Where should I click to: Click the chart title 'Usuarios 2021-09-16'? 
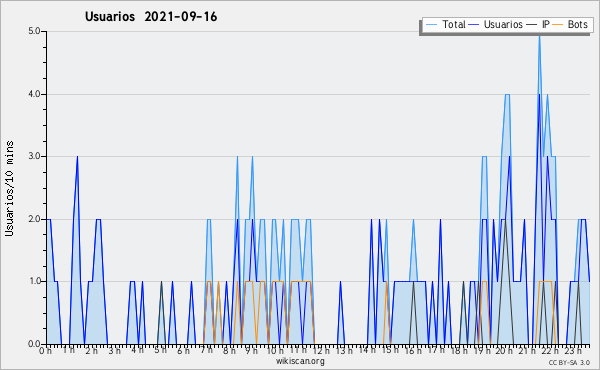point(151,17)
